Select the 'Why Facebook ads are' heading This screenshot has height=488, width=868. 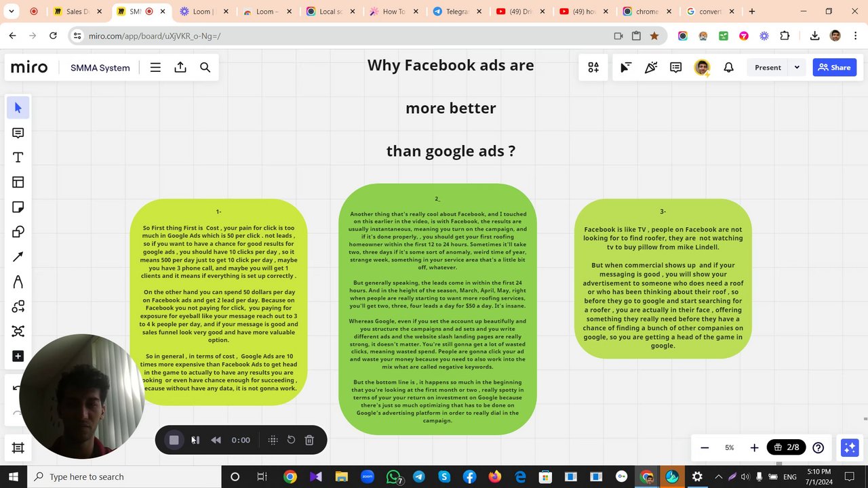pos(451,66)
